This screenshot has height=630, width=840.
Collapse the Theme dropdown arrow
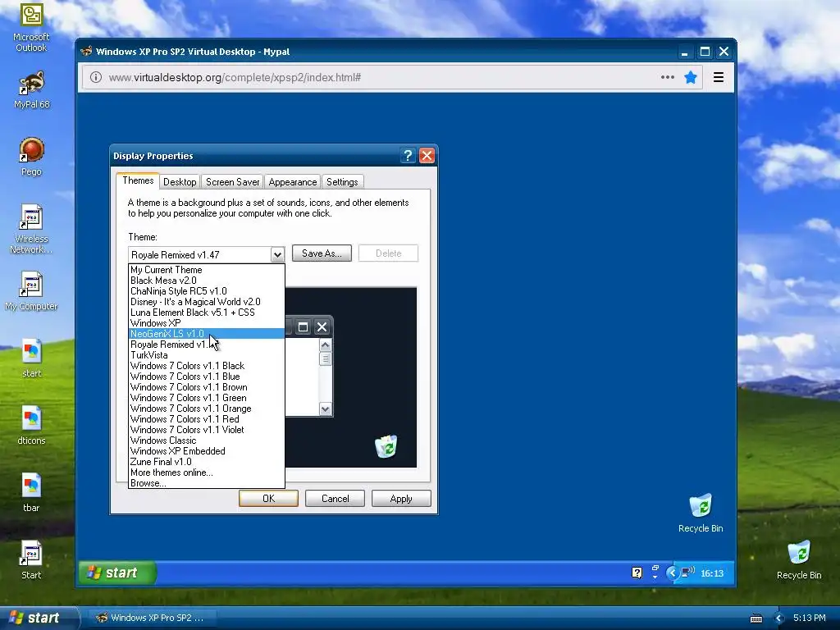(x=277, y=254)
